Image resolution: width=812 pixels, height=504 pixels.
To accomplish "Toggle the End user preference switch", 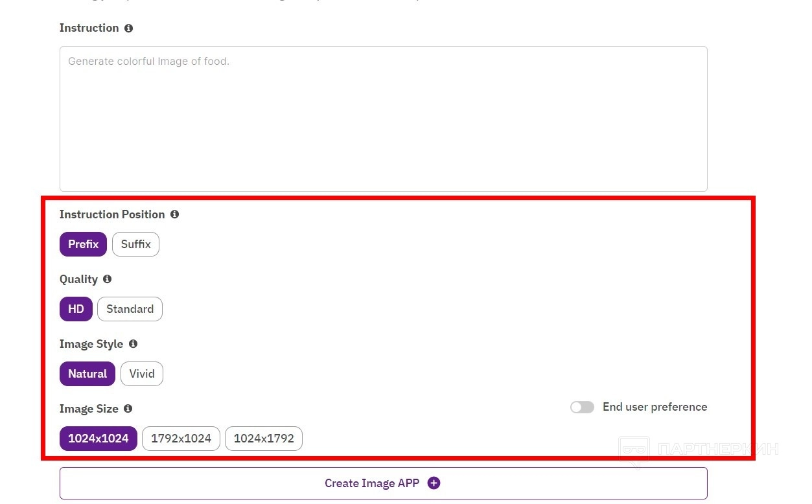I will point(582,407).
